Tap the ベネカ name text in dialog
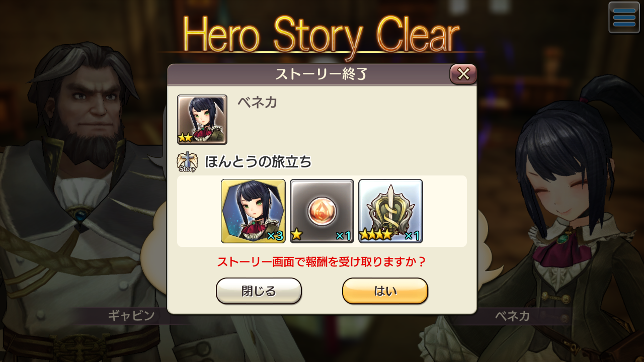 (x=257, y=102)
